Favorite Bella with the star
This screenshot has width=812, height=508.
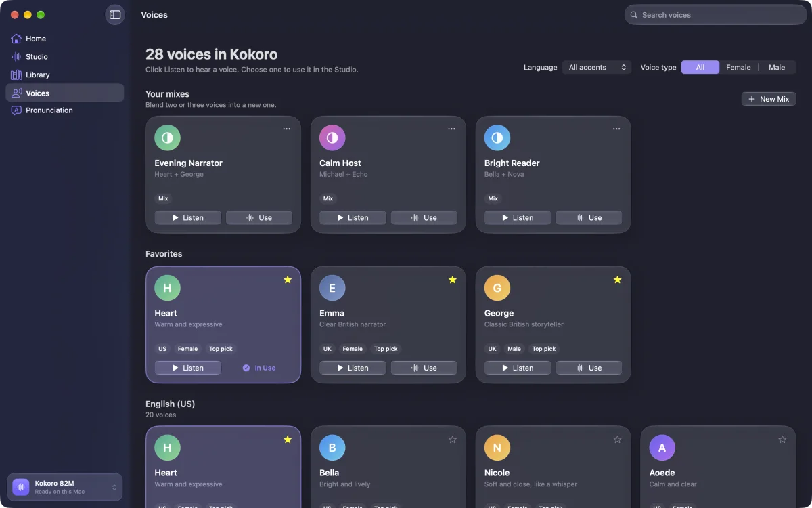[x=453, y=440]
